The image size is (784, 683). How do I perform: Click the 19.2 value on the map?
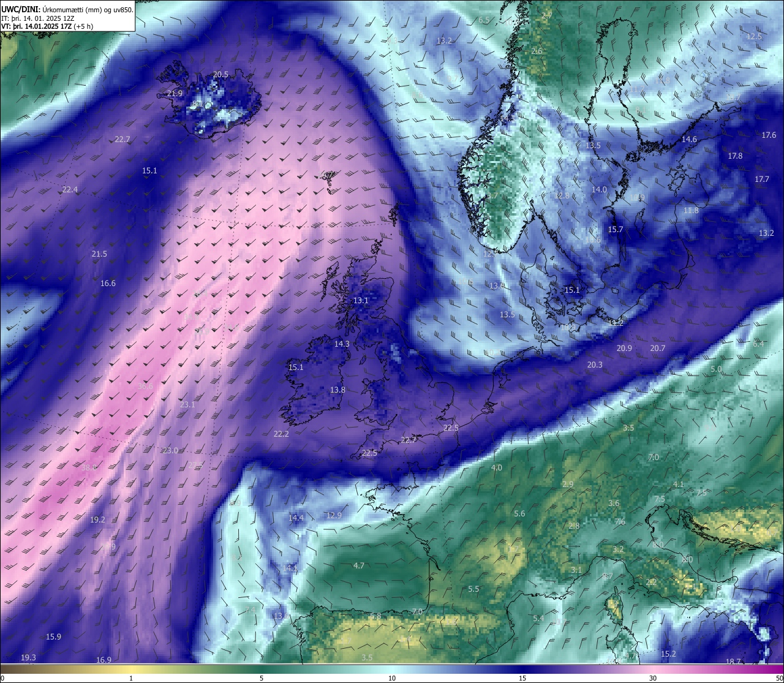[97, 519]
